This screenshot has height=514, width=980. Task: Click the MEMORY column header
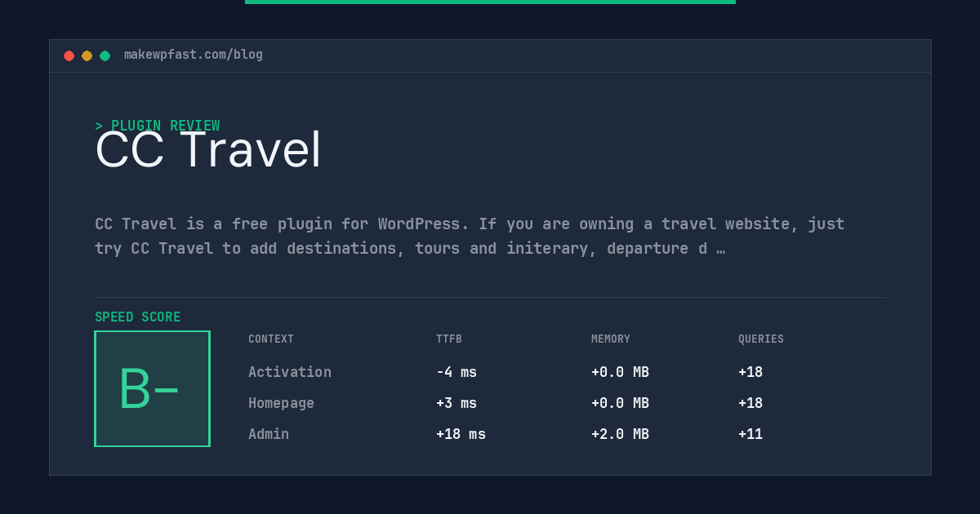click(x=611, y=339)
